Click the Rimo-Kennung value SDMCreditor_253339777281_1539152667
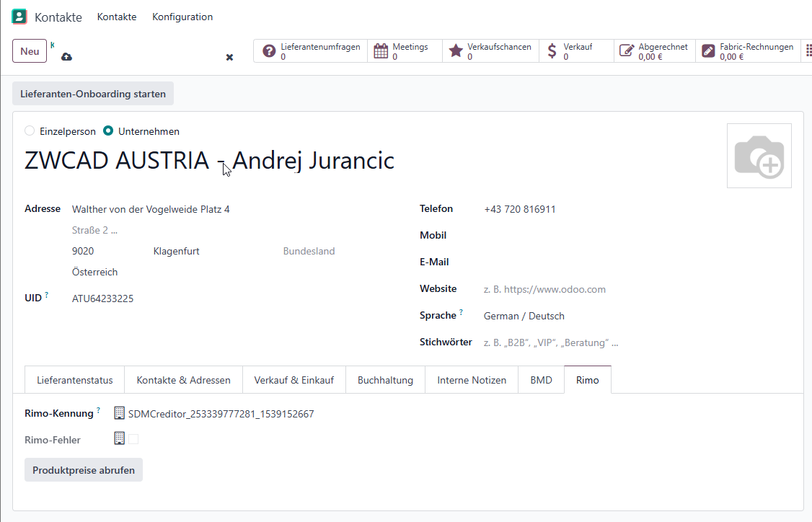Image resolution: width=812 pixels, height=522 pixels. click(221, 414)
